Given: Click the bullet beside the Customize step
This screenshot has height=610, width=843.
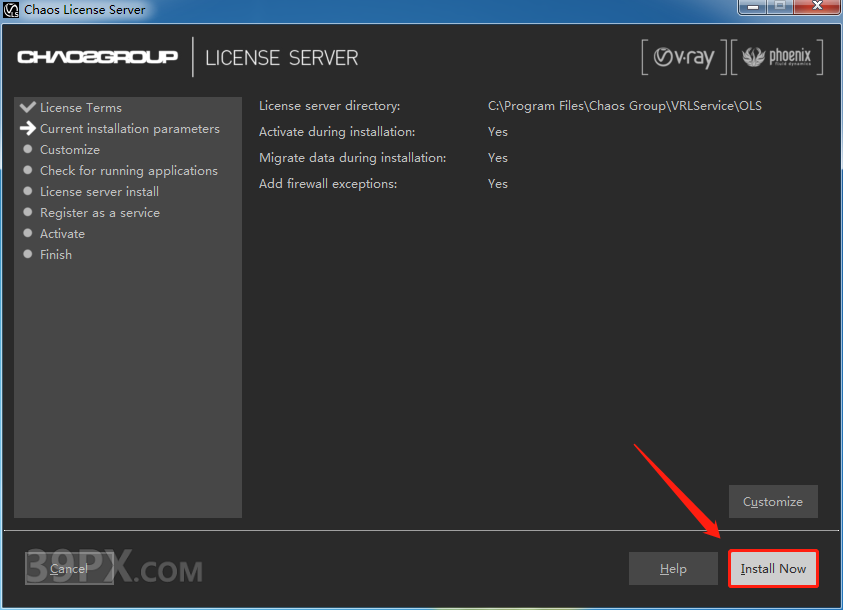Looking at the screenshot, I should 28,149.
